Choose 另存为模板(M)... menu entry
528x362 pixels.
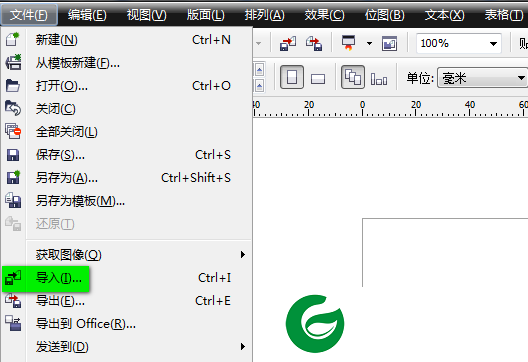127,201
